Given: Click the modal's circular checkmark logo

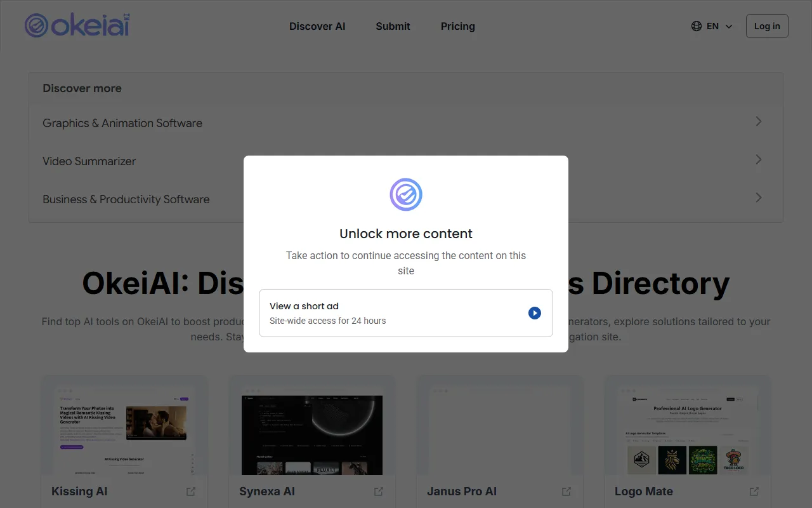Looking at the screenshot, I should (406, 194).
